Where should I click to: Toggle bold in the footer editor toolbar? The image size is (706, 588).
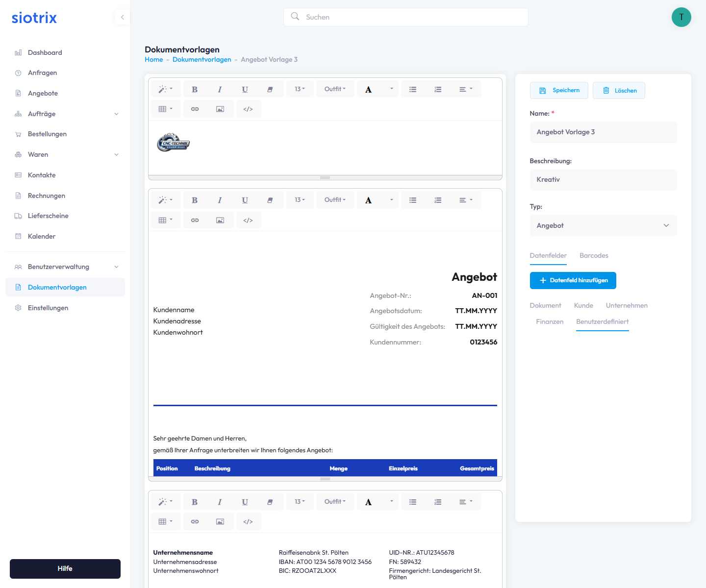click(195, 502)
